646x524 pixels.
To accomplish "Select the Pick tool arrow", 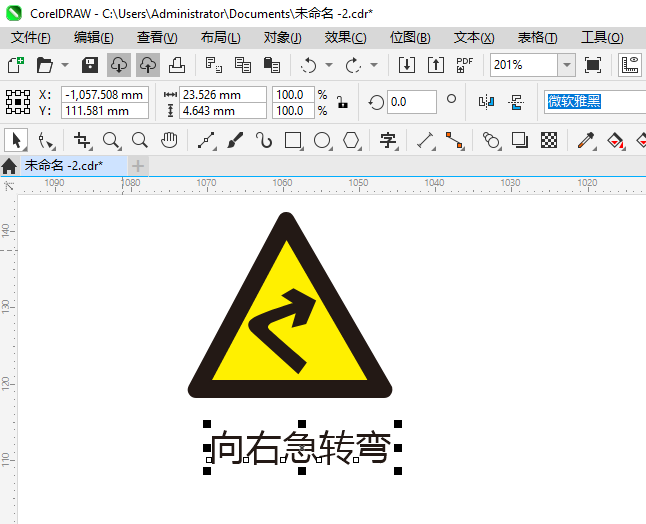I will [16, 140].
